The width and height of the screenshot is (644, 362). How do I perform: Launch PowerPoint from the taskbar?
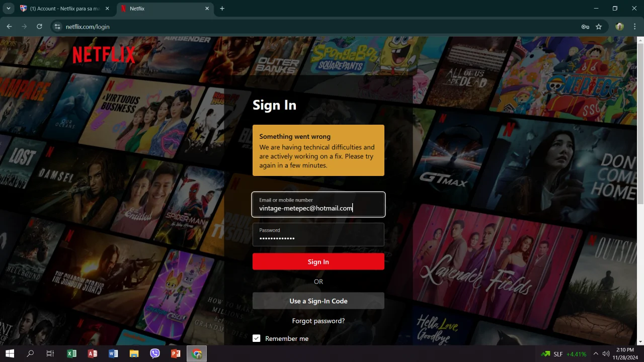click(176, 353)
